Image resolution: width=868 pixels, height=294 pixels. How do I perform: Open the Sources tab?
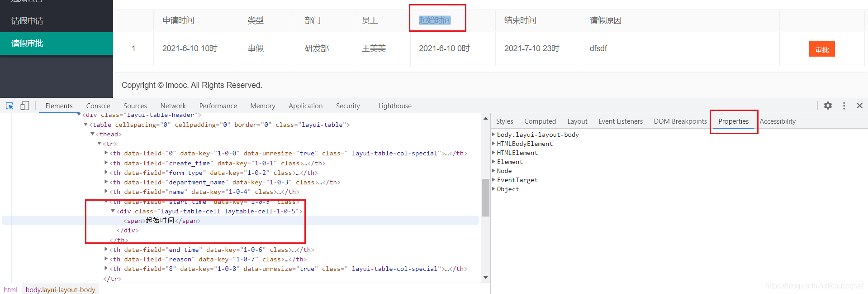pos(135,106)
